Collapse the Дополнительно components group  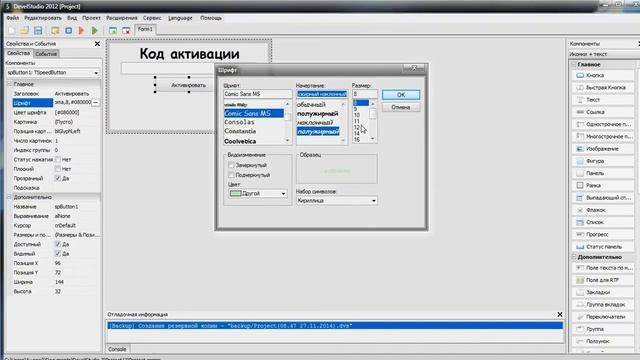pyautogui.click(x=574, y=257)
